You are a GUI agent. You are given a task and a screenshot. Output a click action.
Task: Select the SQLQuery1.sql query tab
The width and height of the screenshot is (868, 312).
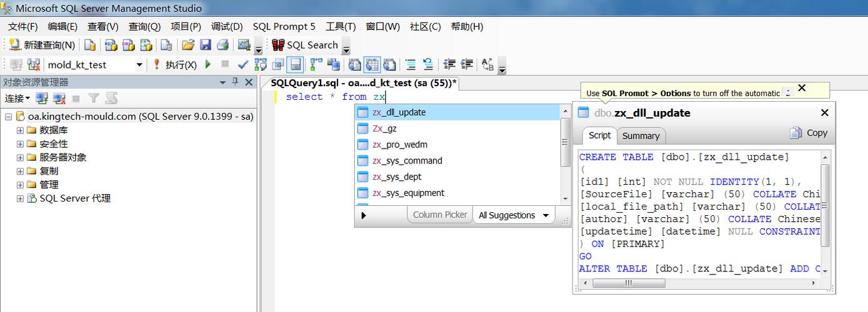point(363,83)
